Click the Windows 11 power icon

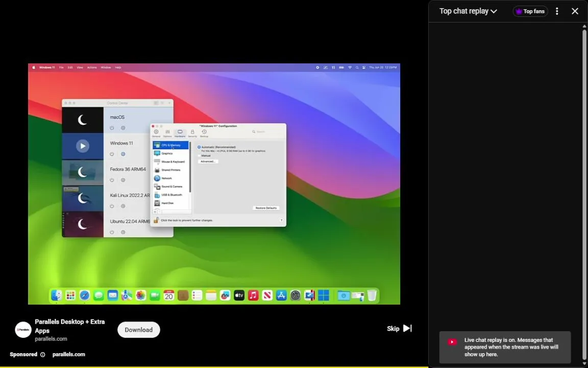tap(112, 154)
